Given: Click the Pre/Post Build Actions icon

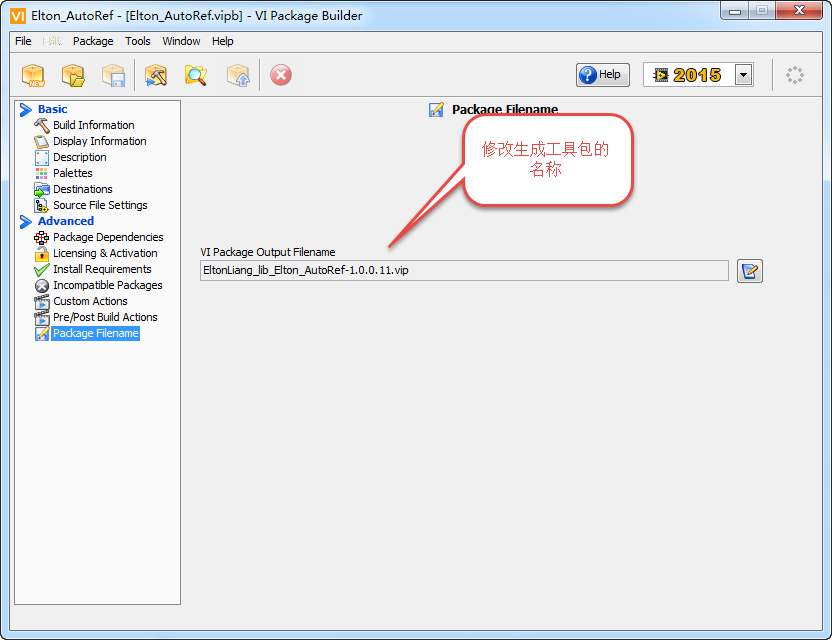Looking at the screenshot, I should (41, 318).
